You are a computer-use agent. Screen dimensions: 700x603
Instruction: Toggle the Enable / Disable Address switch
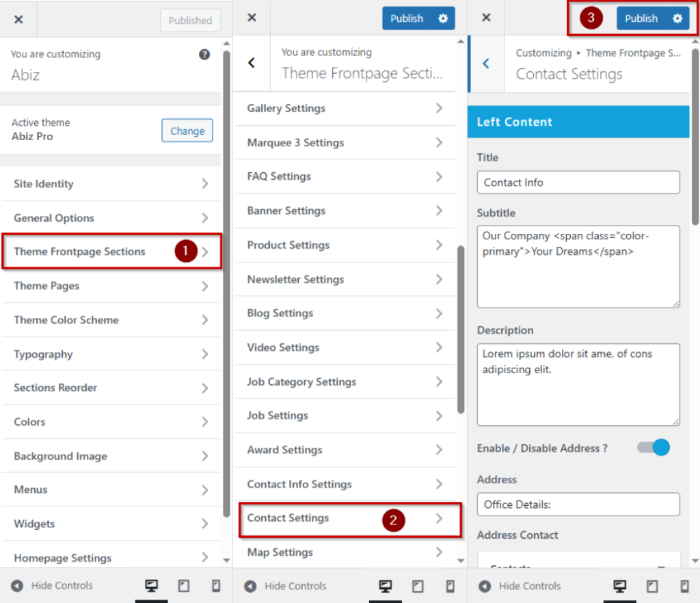point(653,448)
